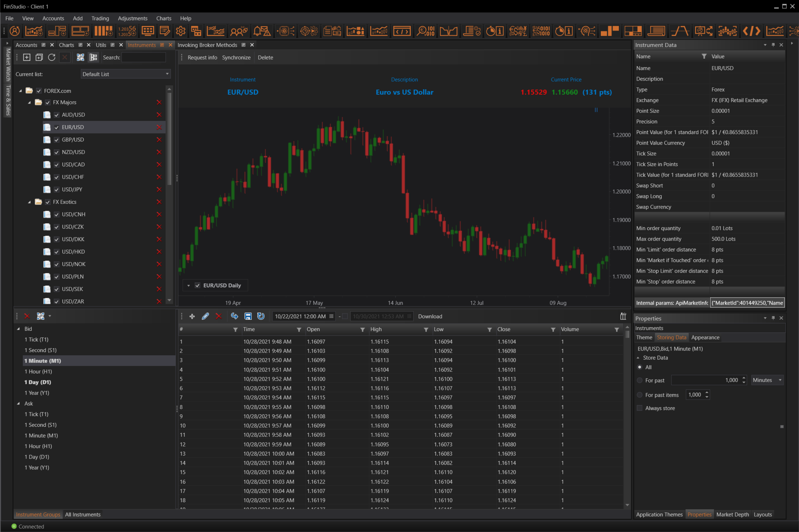Collapse the FX Exotics folder

tap(30, 202)
